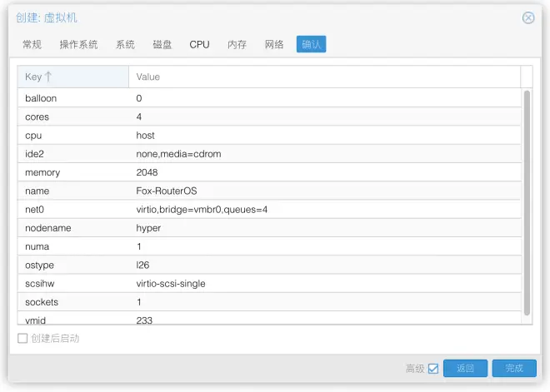Click the value '2048'
Viewport: 550px width, 392px height.
[x=147, y=172]
